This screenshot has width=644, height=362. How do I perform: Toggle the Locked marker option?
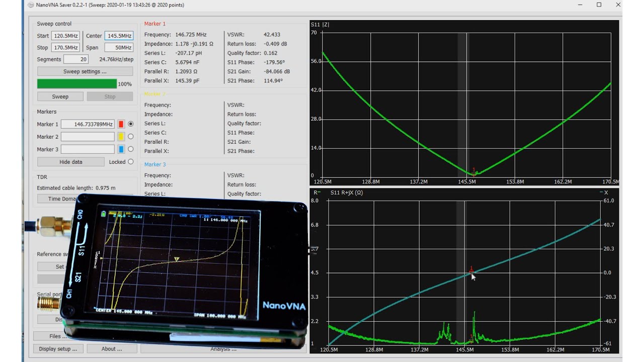(131, 162)
